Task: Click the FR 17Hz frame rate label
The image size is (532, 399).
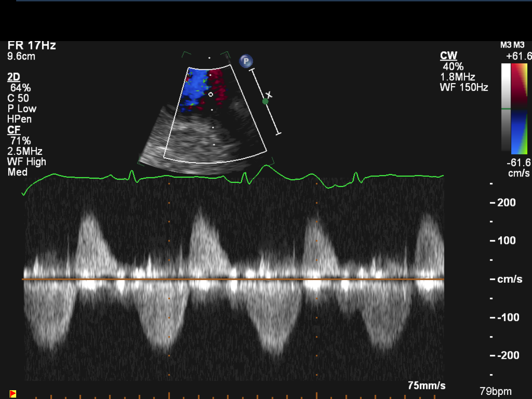Action: click(32, 45)
